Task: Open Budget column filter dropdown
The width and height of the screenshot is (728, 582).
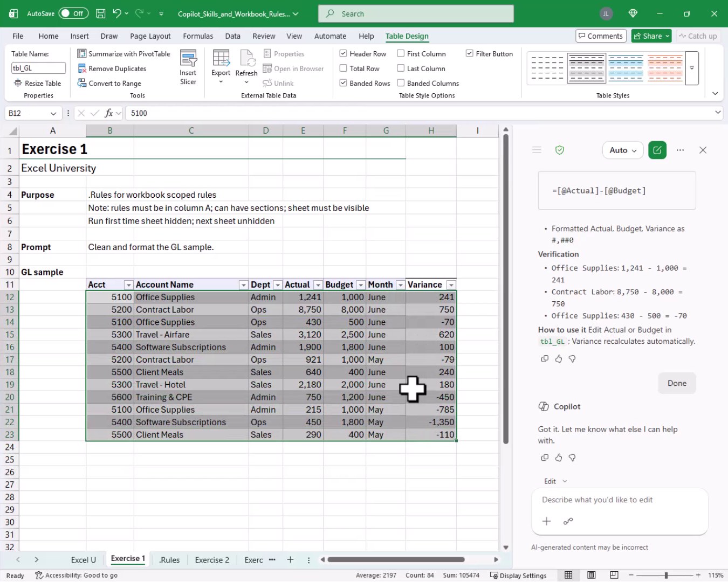Action: (360, 285)
